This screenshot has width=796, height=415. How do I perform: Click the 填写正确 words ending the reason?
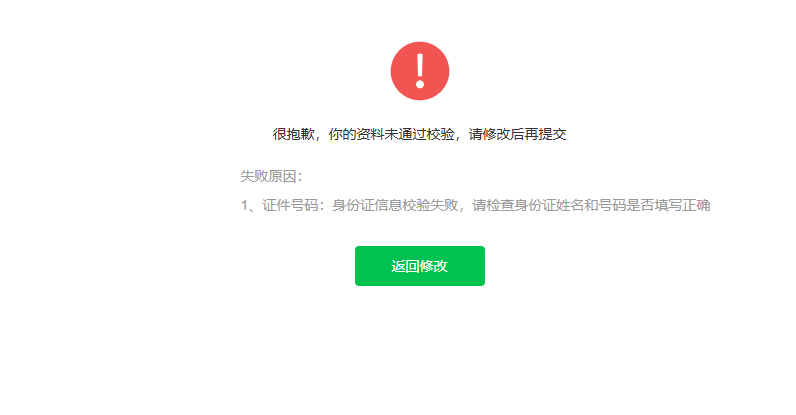click(x=682, y=206)
